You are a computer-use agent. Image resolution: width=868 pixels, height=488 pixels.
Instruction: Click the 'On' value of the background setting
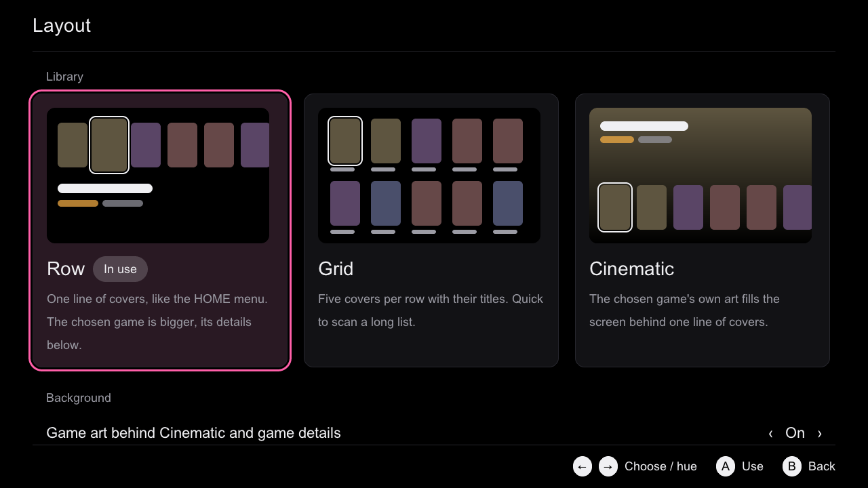tap(795, 433)
